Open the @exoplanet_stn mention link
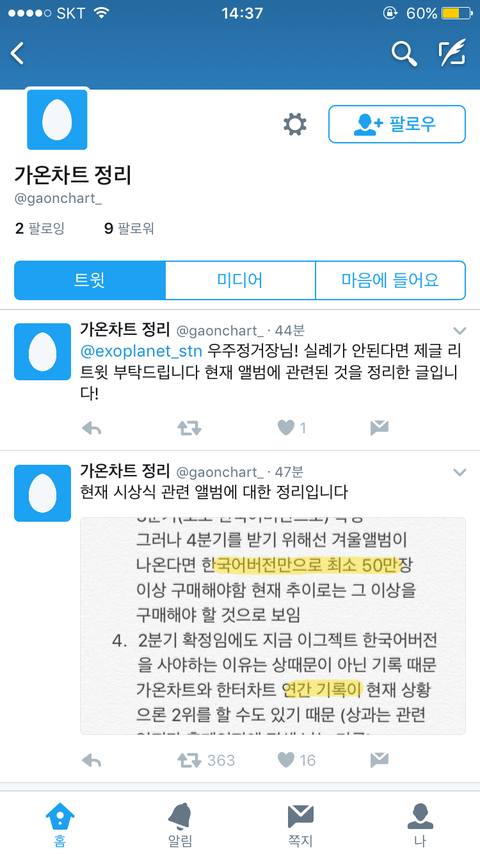Image resolution: width=480 pixels, height=854 pixels. click(x=141, y=351)
